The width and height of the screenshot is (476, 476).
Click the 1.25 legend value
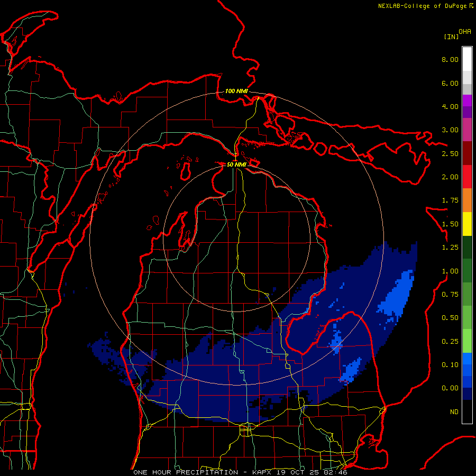point(450,248)
